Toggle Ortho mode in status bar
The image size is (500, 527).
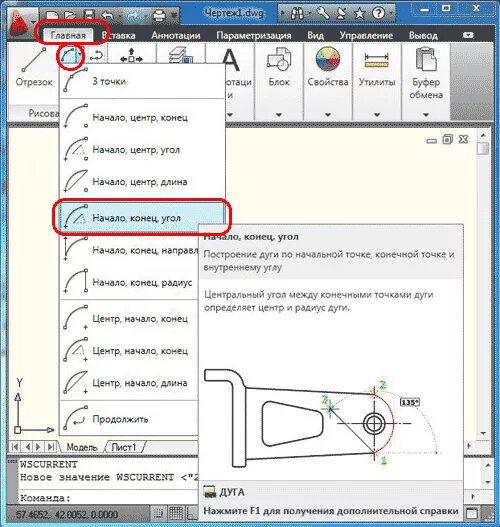click(x=192, y=514)
